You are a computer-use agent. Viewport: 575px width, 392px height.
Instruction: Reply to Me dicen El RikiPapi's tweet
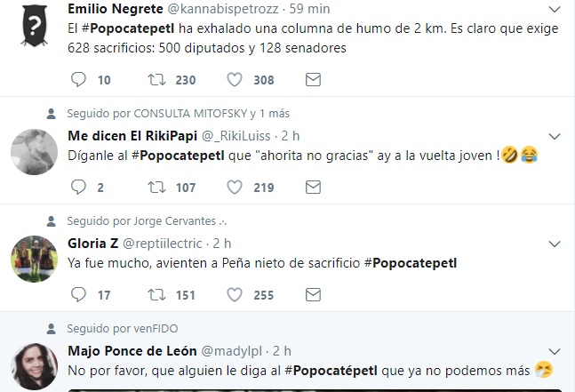click(x=78, y=188)
